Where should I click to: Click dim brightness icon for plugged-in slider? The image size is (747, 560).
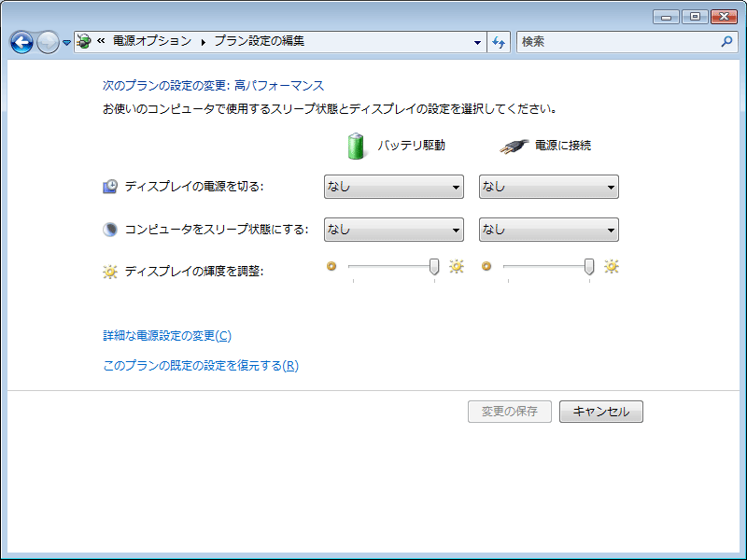[486, 266]
